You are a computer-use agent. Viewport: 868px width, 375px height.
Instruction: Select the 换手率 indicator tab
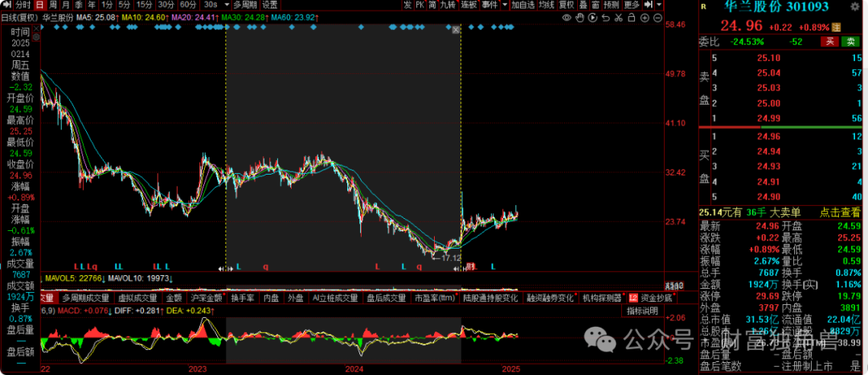(x=243, y=298)
